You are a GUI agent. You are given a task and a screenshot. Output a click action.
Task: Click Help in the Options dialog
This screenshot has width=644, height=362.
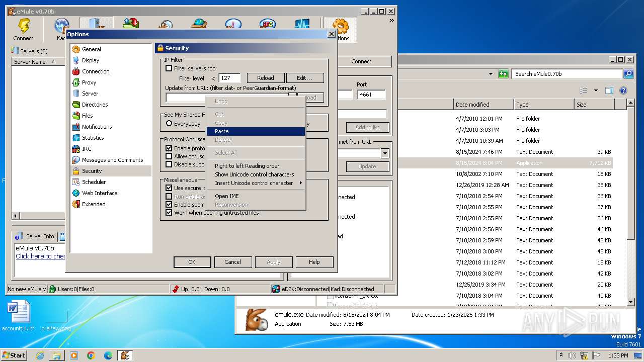coord(314,262)
